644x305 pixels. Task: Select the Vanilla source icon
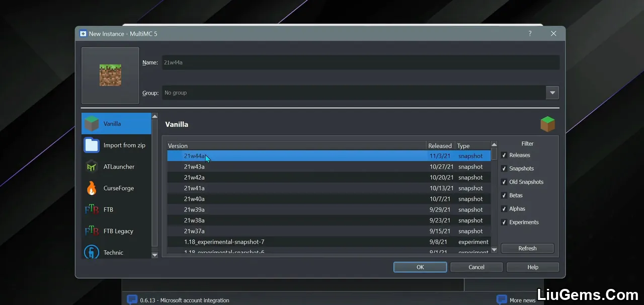92,124
